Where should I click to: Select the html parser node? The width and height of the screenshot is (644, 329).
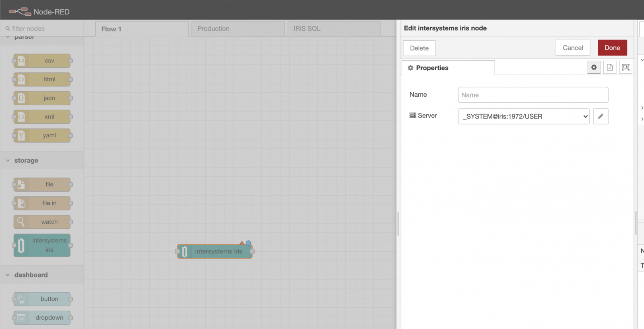point(42,79)
